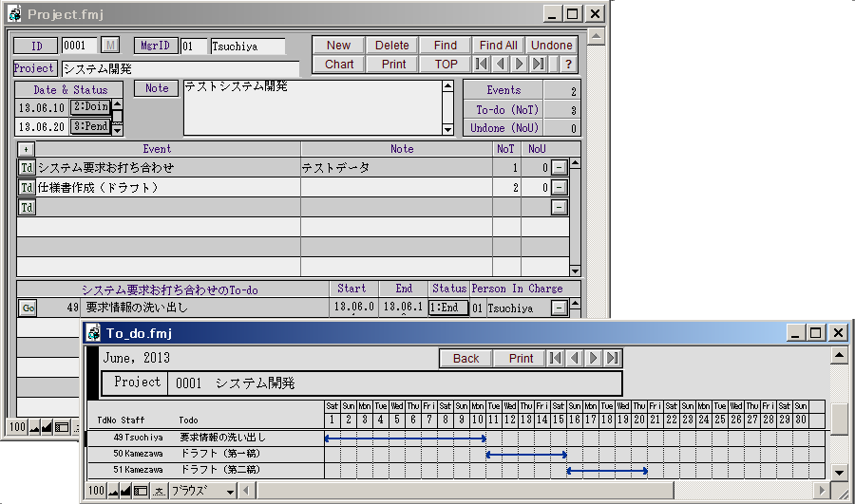
Task: Toggle status area icon in To_do window
Action: (x=141, y=491)
